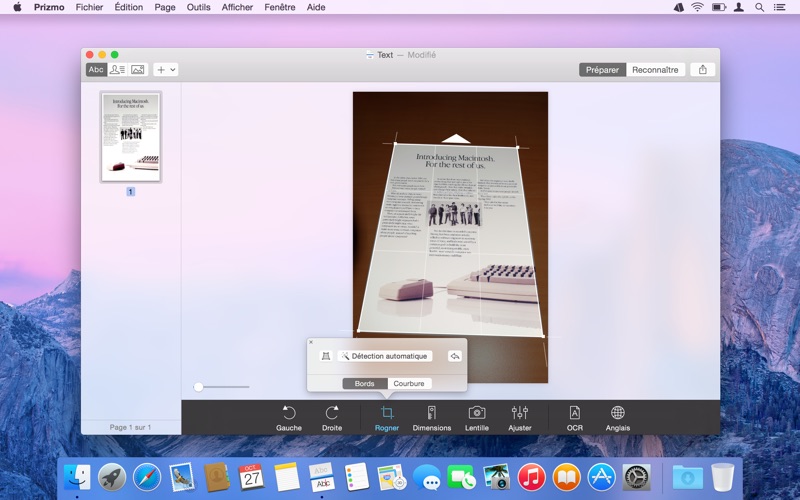This screenshot has height=500, width=800.
Task: Open System Preferences from the Dock
Action: [x=636, y=478]
